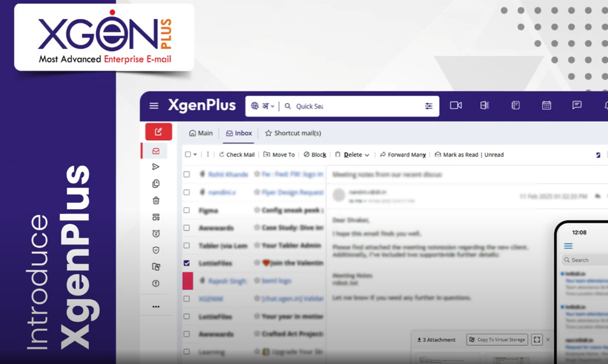The width and height of the screenshot is (608, 364).
Task: Click the red compose mail icon
Action: point(158,132)
